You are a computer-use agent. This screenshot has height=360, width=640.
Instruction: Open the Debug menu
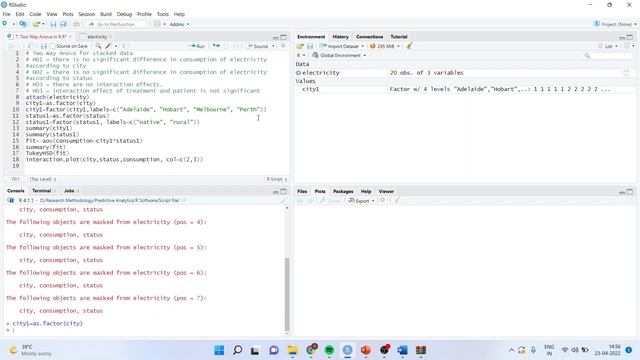(124, 14)
